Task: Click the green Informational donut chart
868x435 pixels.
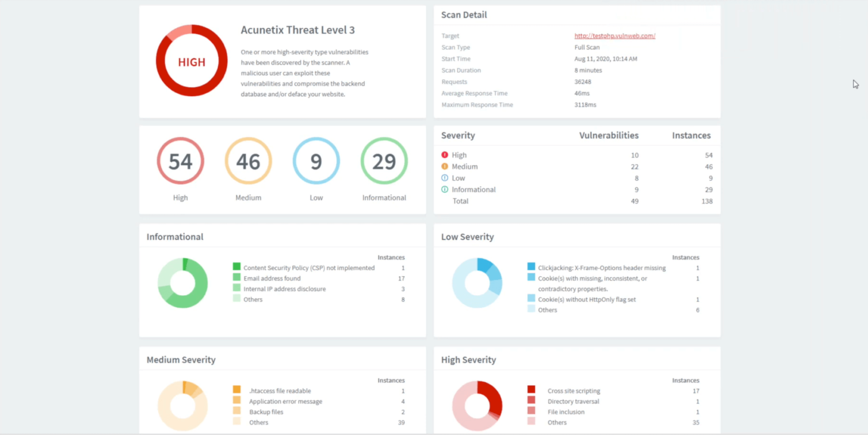Action: click(182, 283)
